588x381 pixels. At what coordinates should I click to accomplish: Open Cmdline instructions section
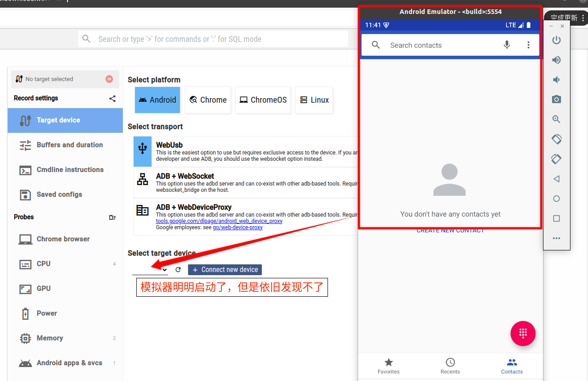pos(65,170)
